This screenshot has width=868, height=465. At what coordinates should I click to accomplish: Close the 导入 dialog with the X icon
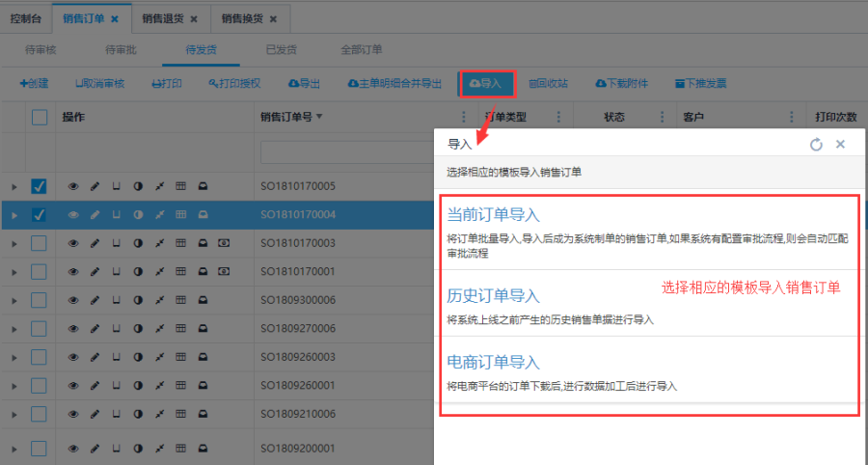coord(840,144)
